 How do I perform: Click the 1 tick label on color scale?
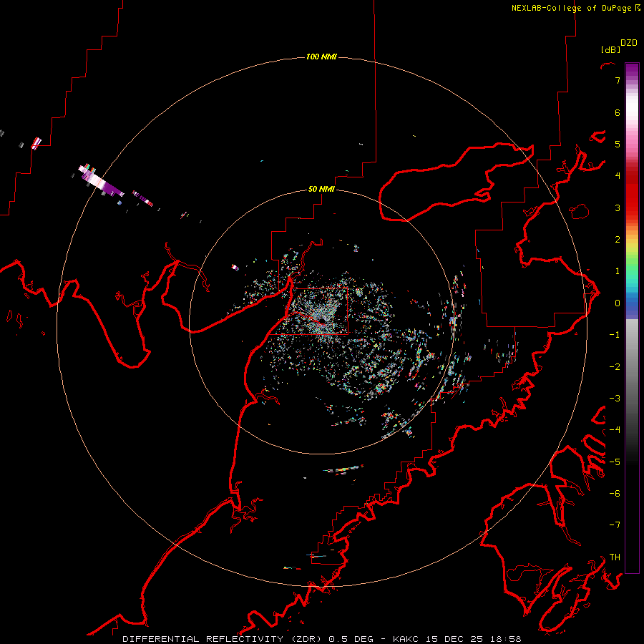(618, 271)
